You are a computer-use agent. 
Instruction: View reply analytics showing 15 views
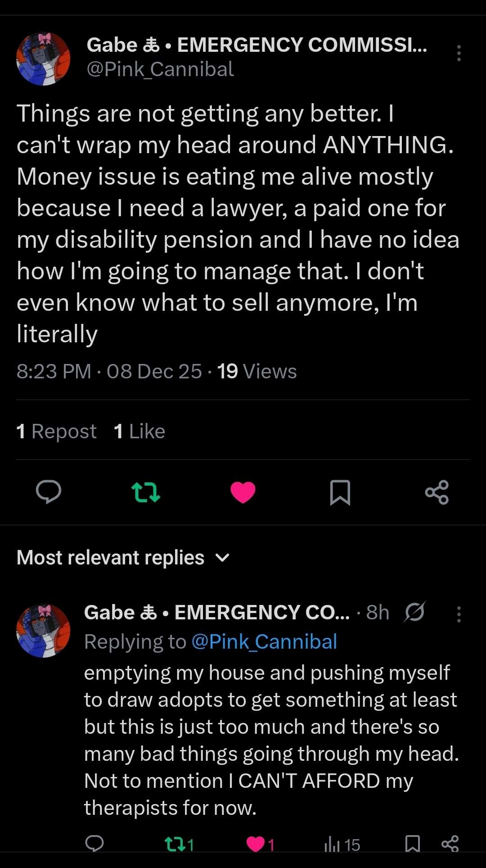pyautogui.click(x=342, y=844)
